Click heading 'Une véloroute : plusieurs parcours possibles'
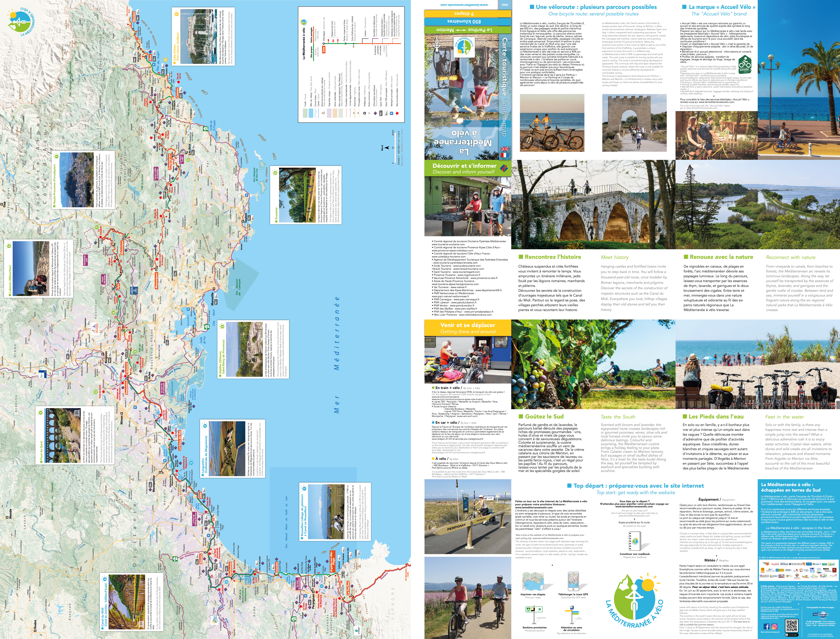This screenshot has height=639, width=840. click(593, 7)
